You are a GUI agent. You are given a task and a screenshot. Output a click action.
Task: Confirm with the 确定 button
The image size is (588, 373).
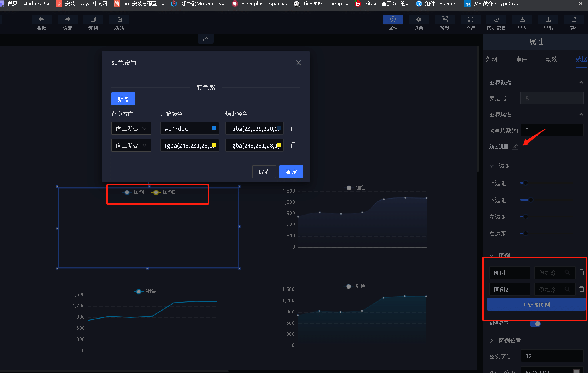pyautogui.click(x=291, y=172)
